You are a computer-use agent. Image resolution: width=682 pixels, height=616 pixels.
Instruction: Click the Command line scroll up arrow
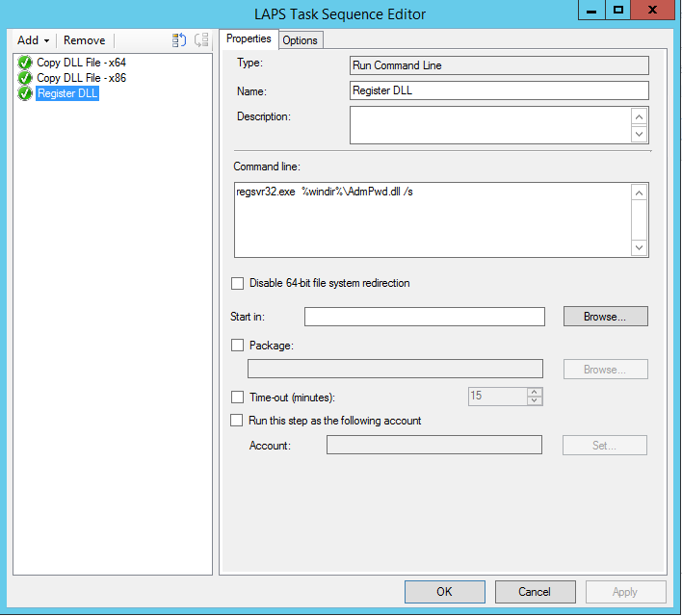tap(639, 192)
